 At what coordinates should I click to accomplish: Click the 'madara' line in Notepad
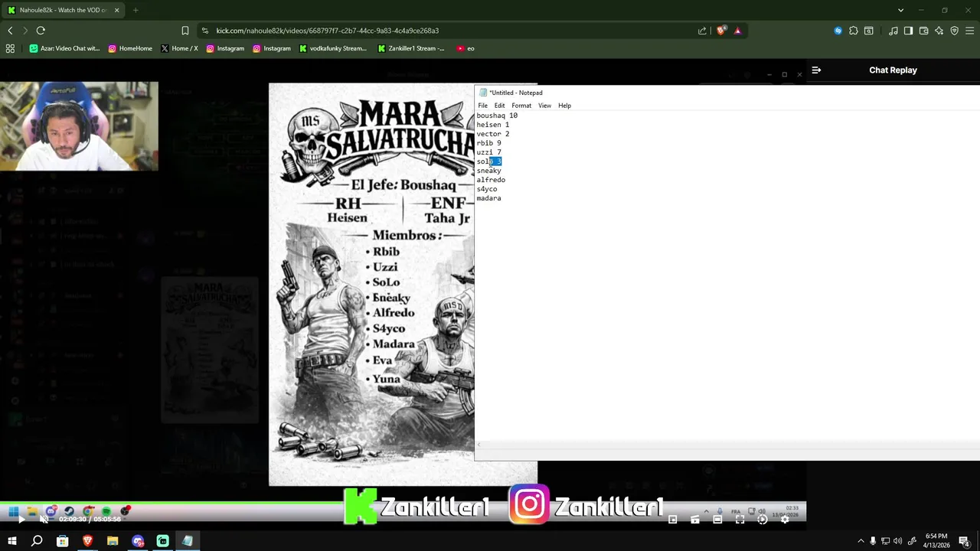(488, 198)
